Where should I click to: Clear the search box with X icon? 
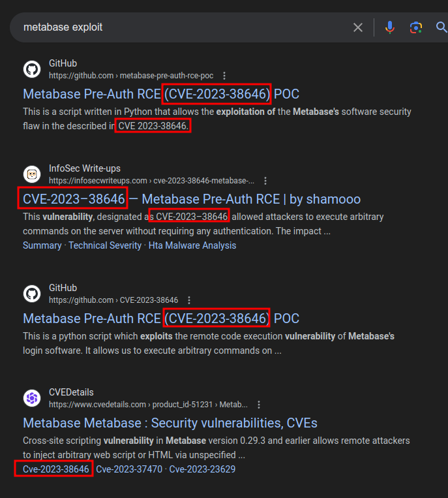(x=358, y=27)
